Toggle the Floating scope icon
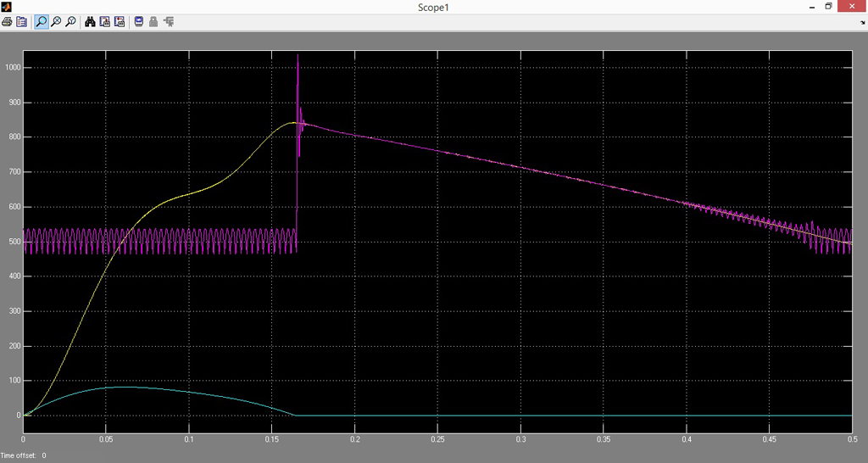868x463 pixels. [x=139, y=22]
